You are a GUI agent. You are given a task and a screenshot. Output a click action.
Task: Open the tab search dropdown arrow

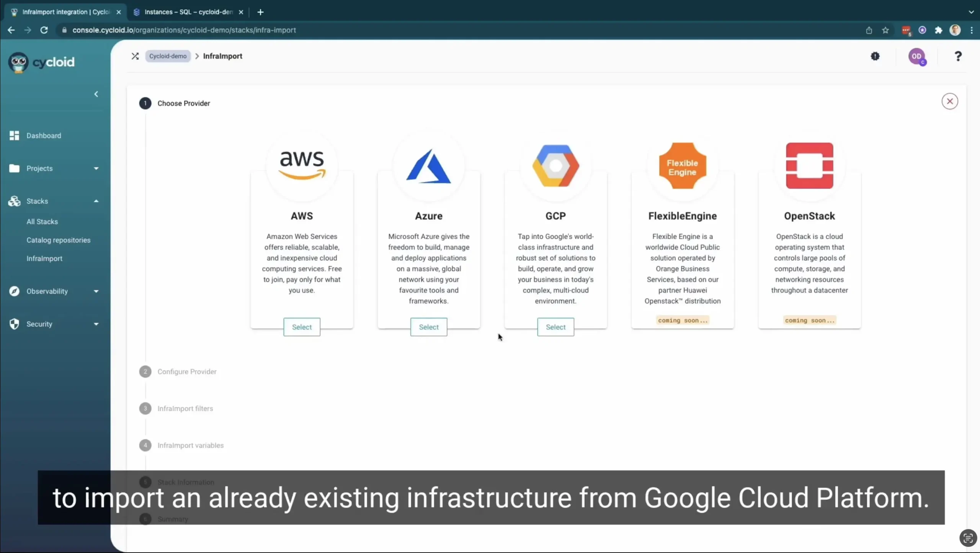[971, 12]
